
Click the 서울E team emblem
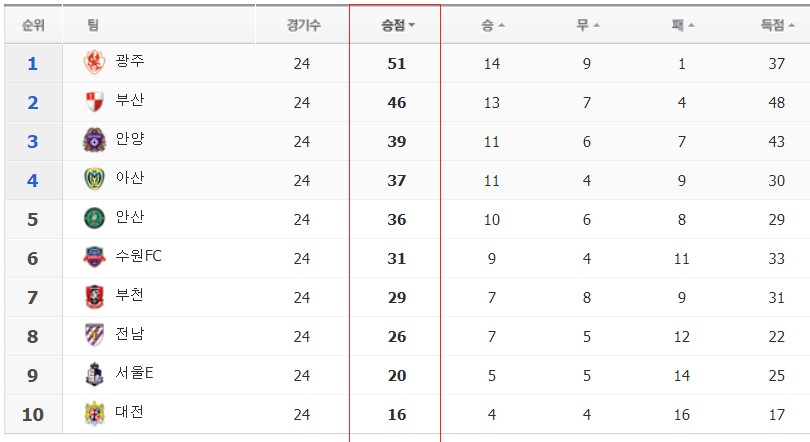coord(95,374)
